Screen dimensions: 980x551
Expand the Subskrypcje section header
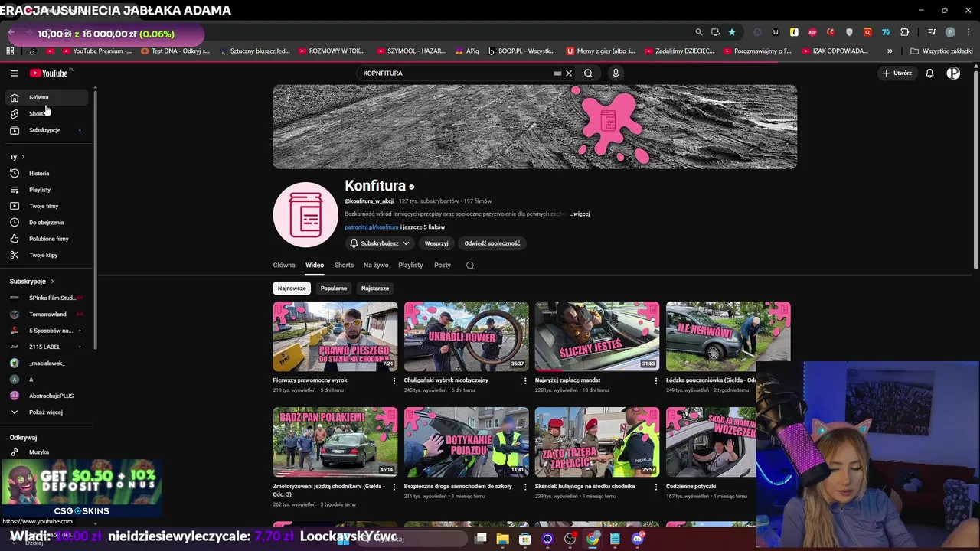[31, 281]
